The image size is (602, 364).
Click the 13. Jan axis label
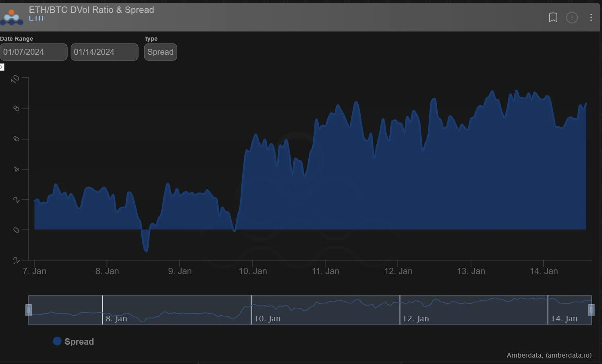[471, 271]
